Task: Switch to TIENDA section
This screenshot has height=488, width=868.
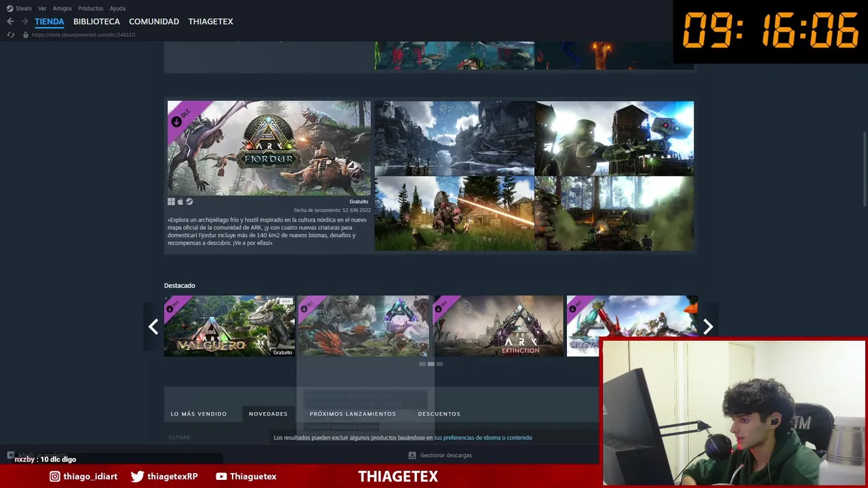Action: (x=50, y=22)
